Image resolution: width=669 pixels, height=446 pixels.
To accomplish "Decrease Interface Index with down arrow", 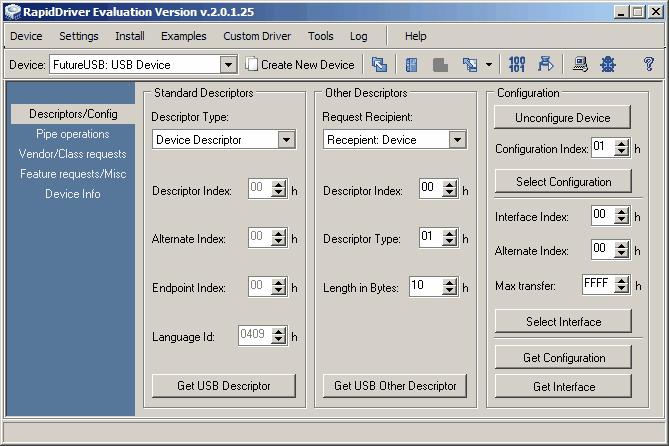I will pyautogui.click(x=622, y=220).
